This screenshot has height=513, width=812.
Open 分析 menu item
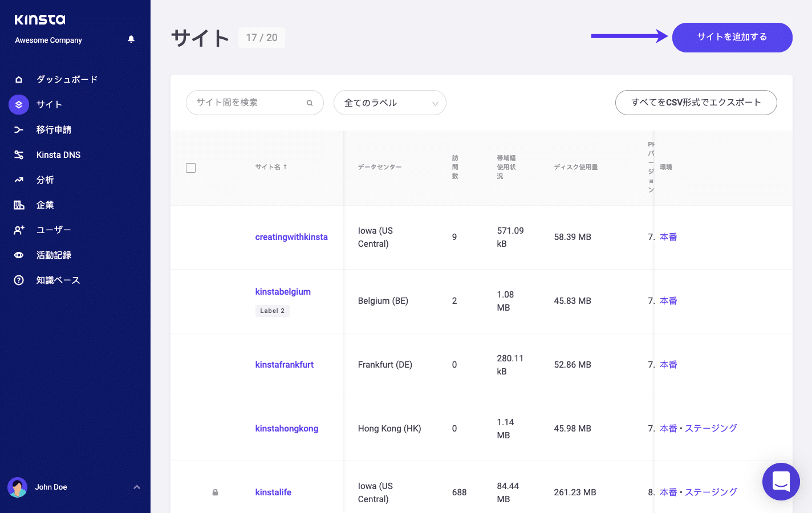coord(45,180)
